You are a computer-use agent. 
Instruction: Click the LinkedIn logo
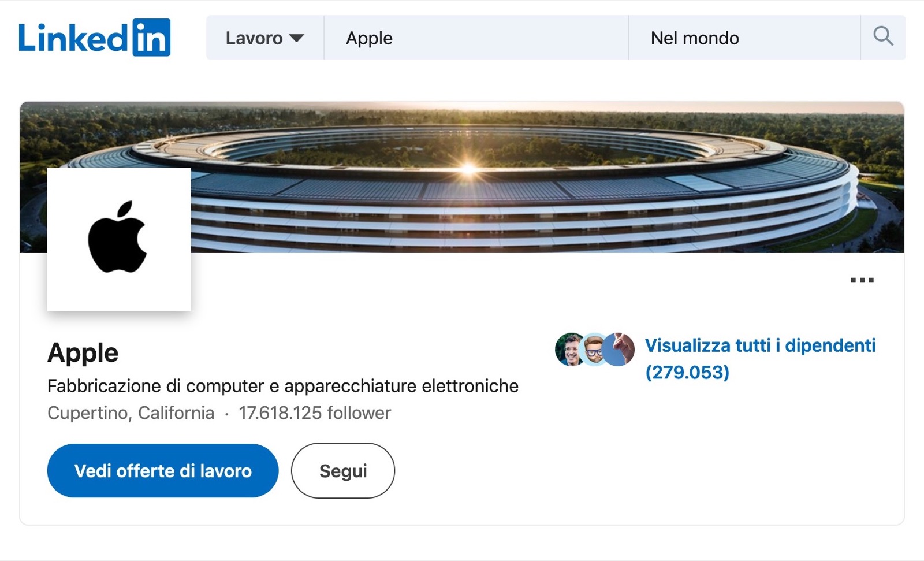94,38
